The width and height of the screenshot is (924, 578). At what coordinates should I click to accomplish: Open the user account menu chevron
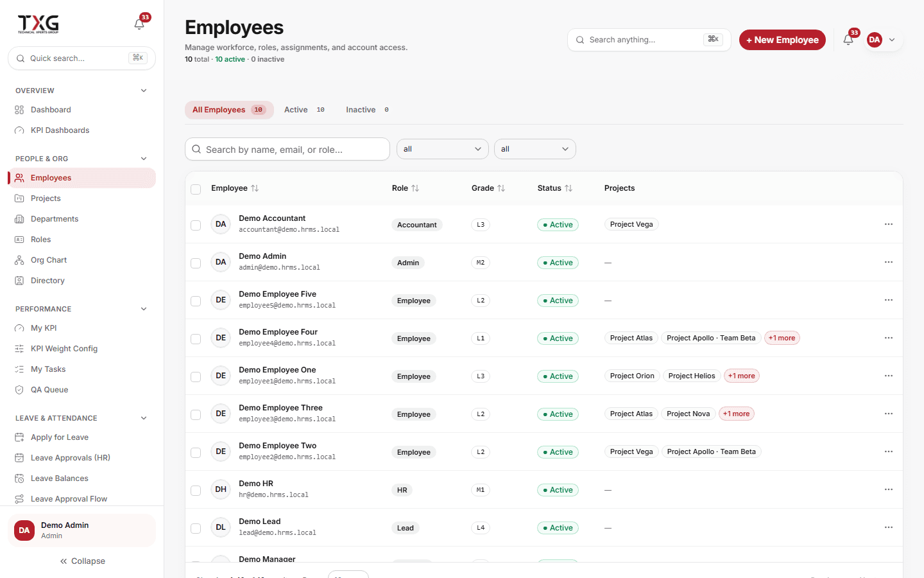[892, 40]
